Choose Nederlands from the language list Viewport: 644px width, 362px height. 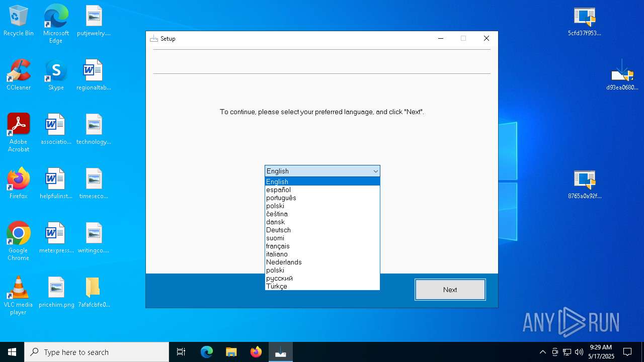[323, 262]
